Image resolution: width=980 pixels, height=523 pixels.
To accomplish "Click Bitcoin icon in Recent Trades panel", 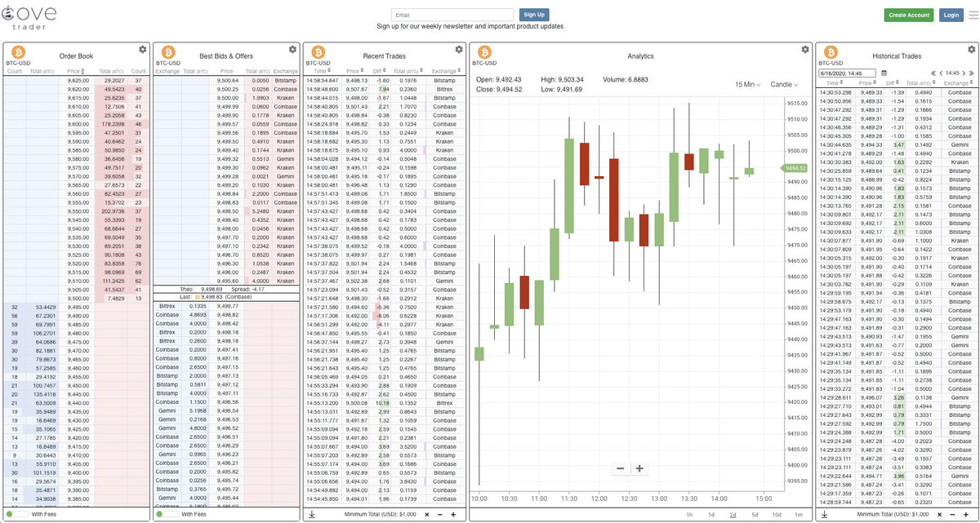I will [318, 52].
